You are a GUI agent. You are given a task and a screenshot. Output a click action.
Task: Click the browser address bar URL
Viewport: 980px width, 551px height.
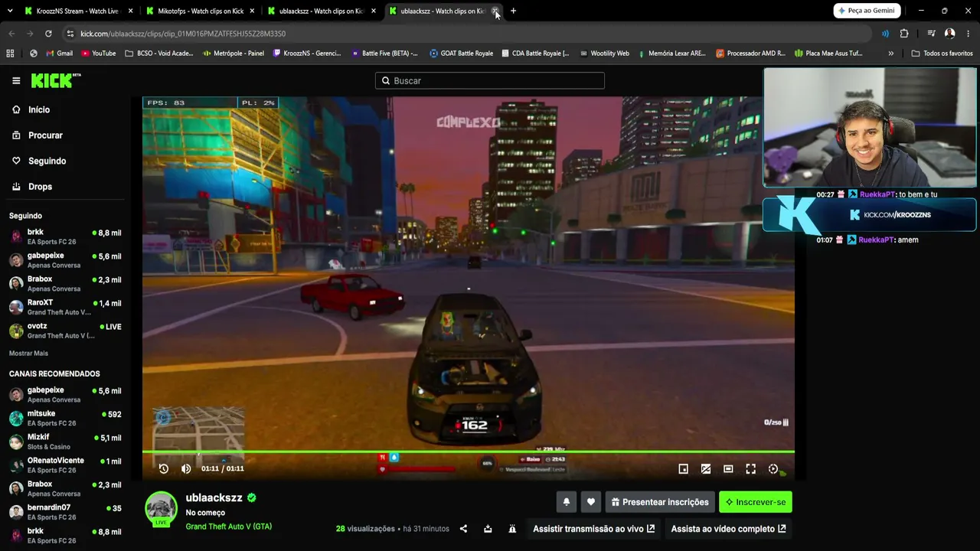[x=183, y=34]
